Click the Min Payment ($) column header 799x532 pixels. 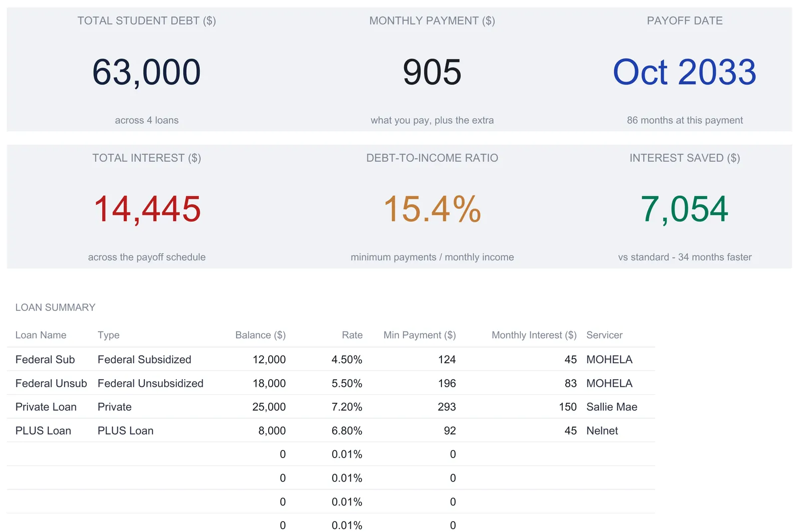coord(419,335)
